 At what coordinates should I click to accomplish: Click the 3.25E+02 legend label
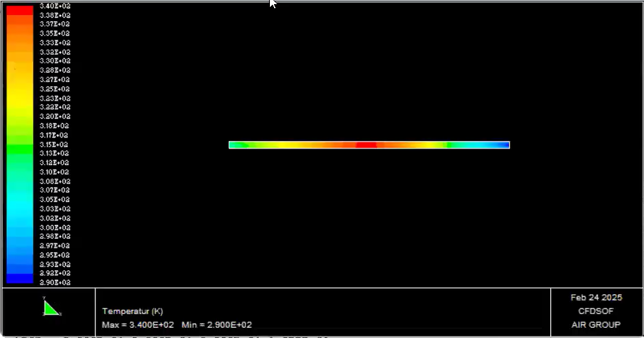55,89
